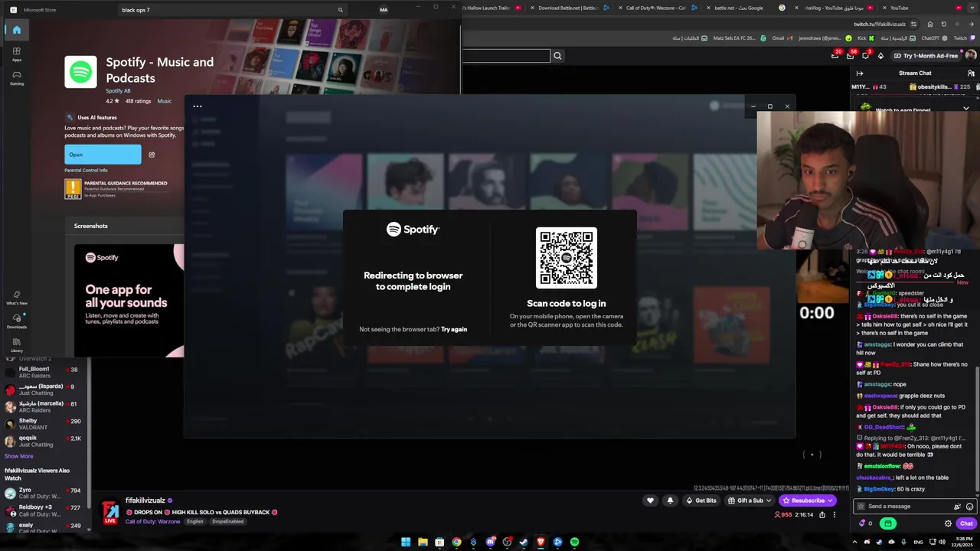Open Apps section in Microsoft Store
Screen dimensions: 980x551
coord(16,54)
